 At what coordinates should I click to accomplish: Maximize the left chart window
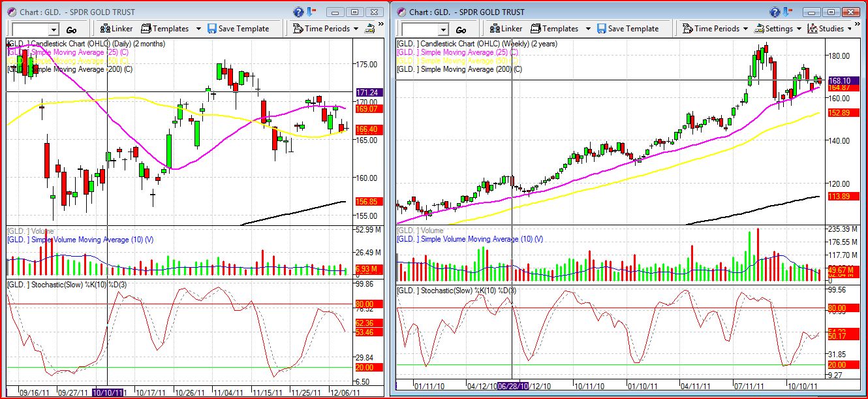pos(354,12)
